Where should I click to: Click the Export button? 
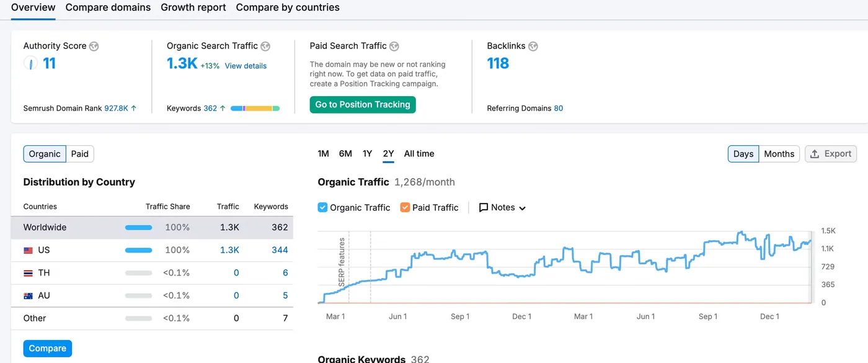[831, 154]
